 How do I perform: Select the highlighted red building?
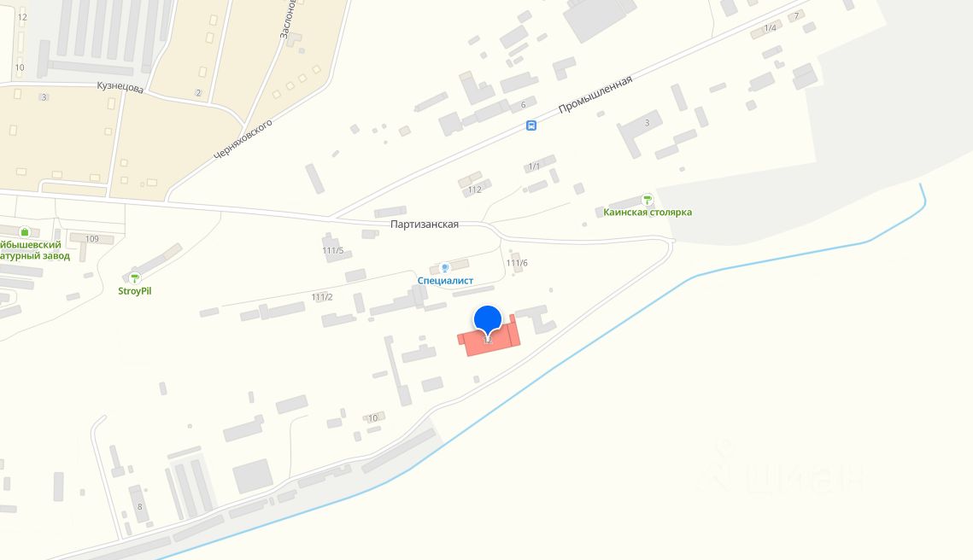point(489,338)
